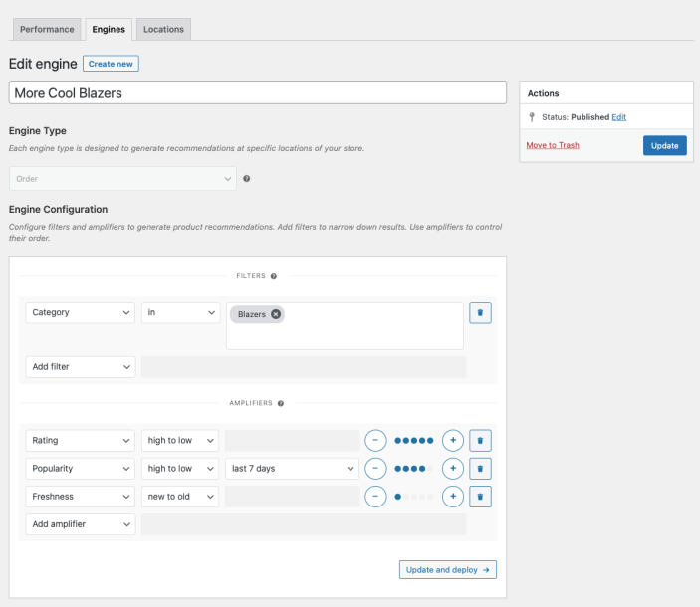Delete the Freshness amplifier row
Viewport: 700px width, 607px height.
[480, 497]
